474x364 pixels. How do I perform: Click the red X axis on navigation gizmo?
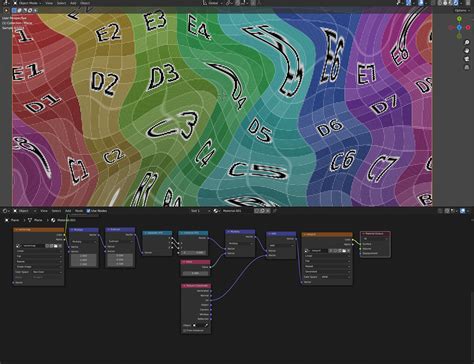[x=468, y=28]
